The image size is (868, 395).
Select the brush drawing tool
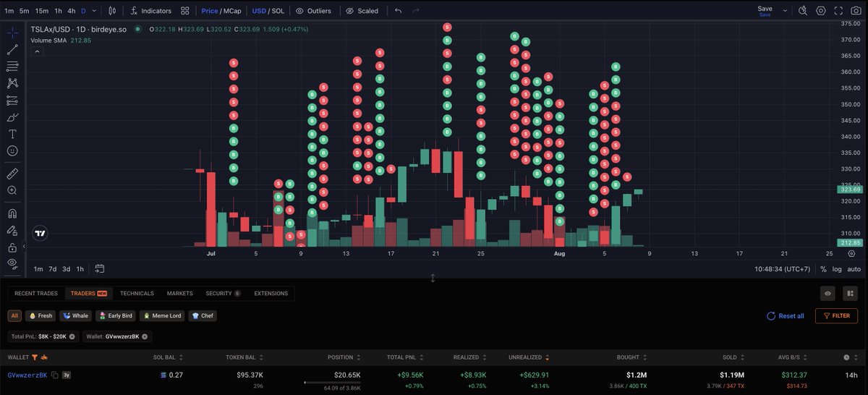coord(12,117)
